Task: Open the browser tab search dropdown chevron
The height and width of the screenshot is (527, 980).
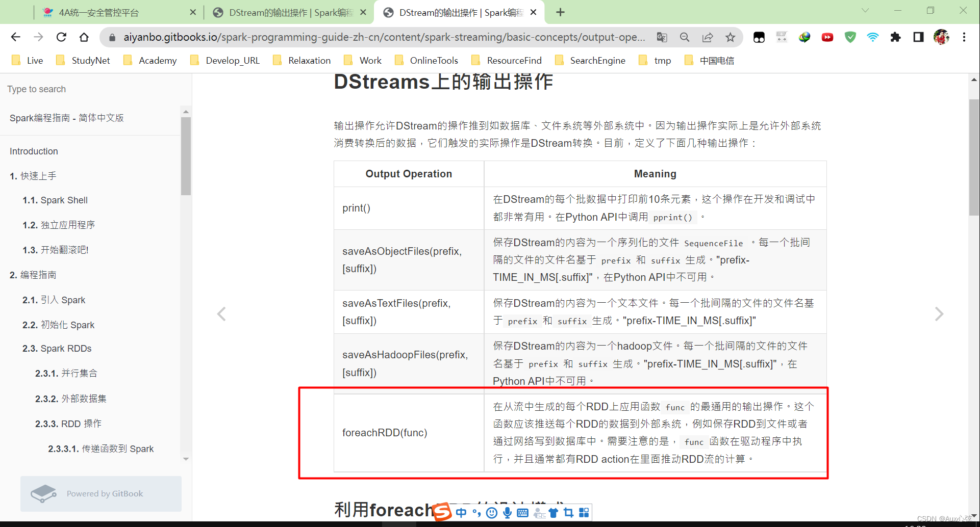Action: [x=866, y=10]
